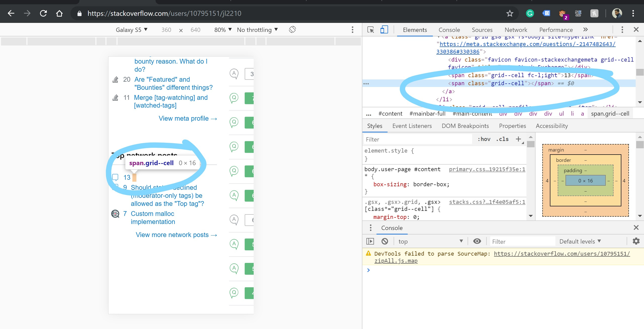
Task: Toggle the :hov element state panel
Action: point(484,139)
